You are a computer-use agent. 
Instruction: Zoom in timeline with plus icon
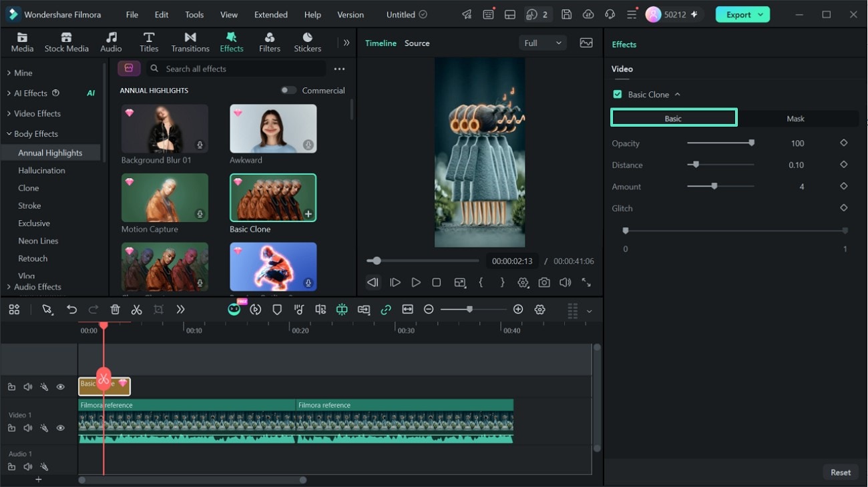pos(518,310)
